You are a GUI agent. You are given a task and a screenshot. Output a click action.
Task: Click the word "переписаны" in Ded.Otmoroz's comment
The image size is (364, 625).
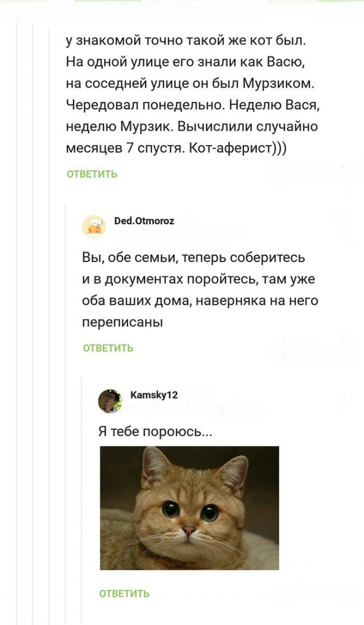click(x=123, y=322)
